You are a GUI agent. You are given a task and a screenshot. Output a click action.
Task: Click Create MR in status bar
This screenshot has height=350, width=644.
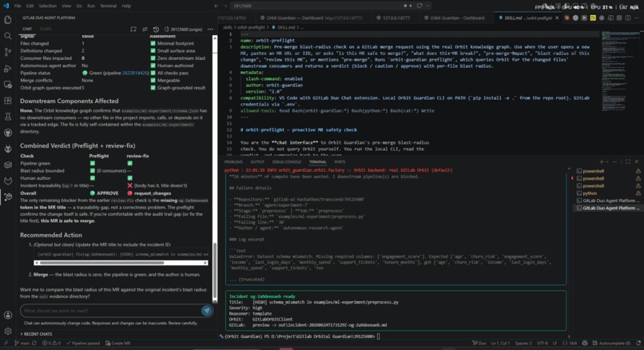coord(118,343)
